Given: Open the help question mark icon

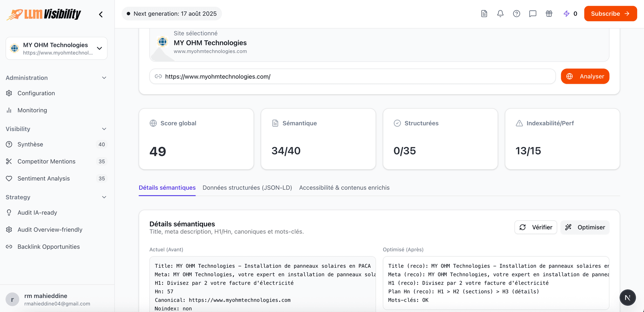Looking at the screenshot, I should coord(517,14).
